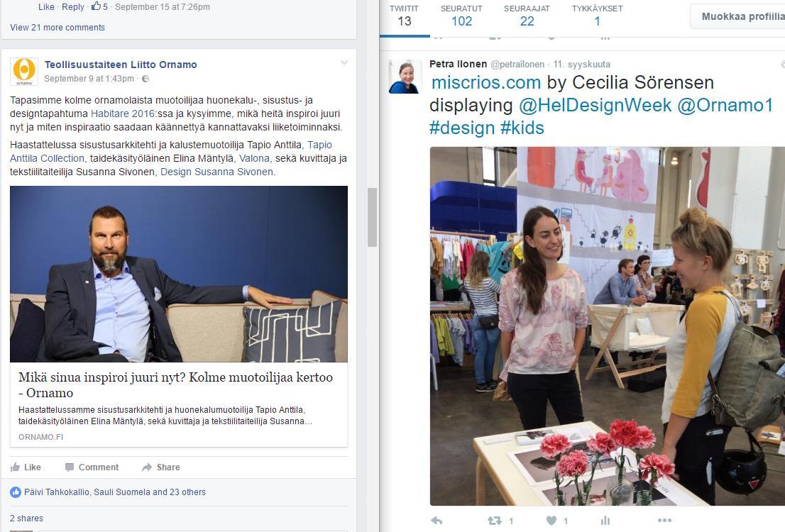Click the Share arrow icon on Facebook post
785x532 pixels.
(147, 467)
